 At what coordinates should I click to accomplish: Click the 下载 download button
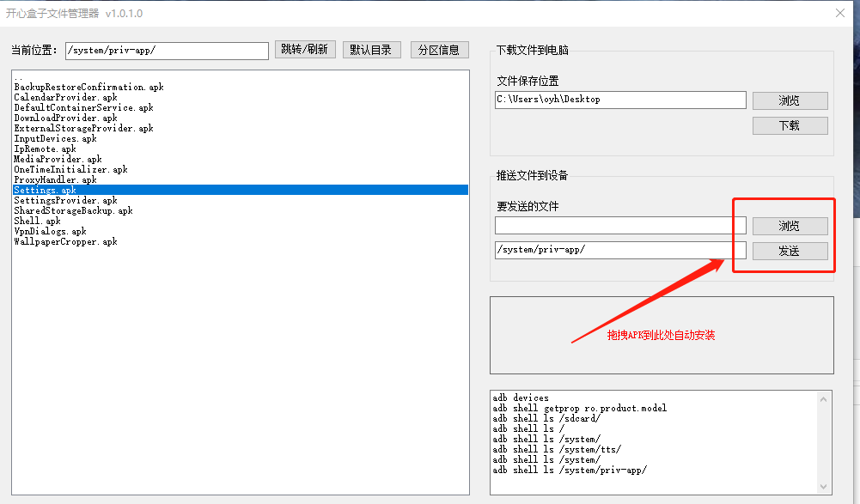(x=790, y=125)
